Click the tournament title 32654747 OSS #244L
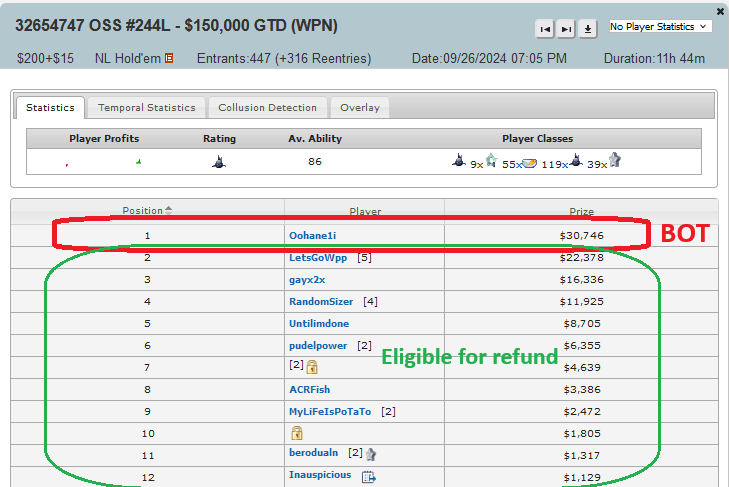The image size is (729, 487). click(93, 25)
